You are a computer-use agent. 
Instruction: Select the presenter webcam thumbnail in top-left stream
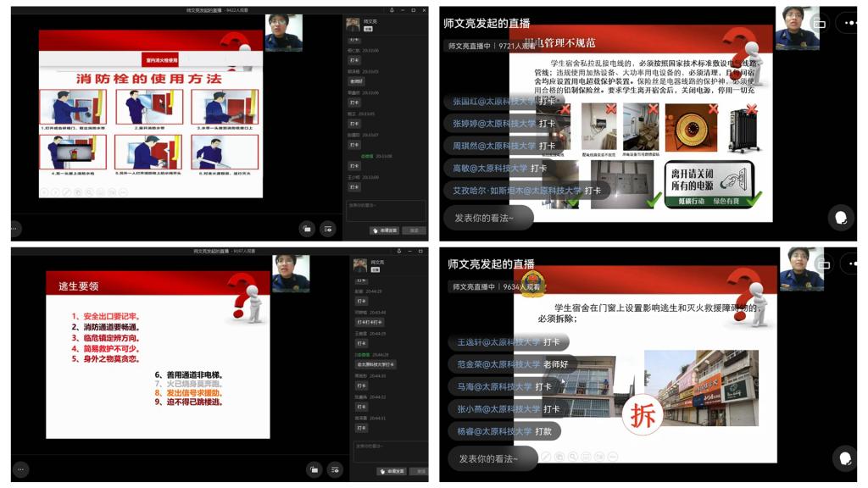tap(283, 33)
